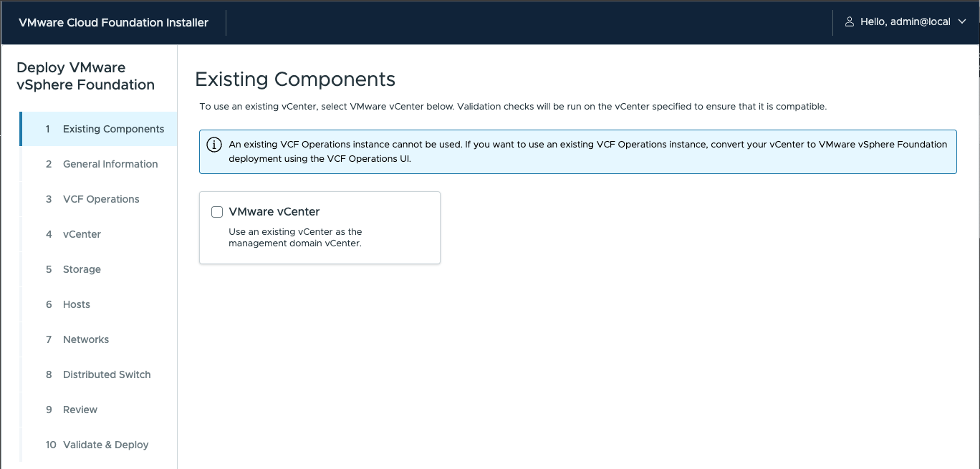Open General Information step

coord(110,164)
